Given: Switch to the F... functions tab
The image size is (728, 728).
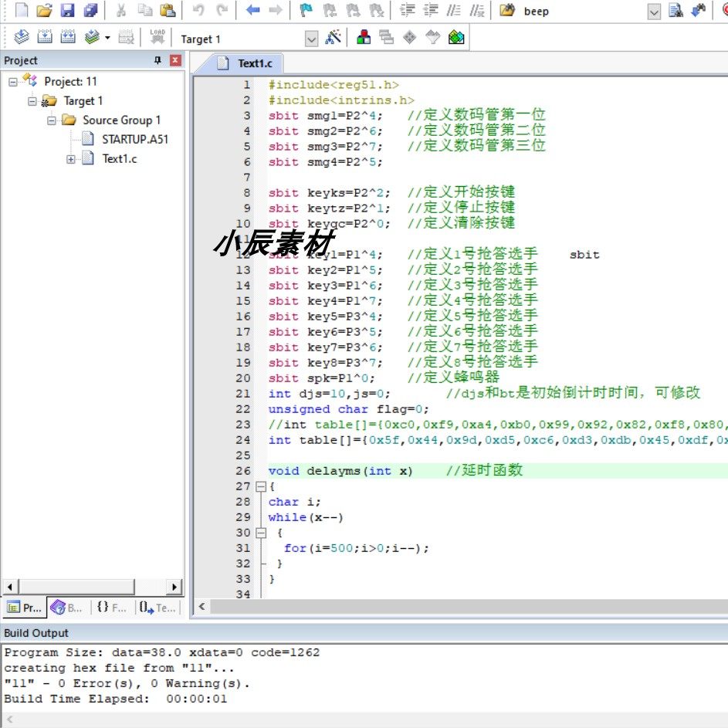Looking at the screenshot, I should (x=112, y=608).
